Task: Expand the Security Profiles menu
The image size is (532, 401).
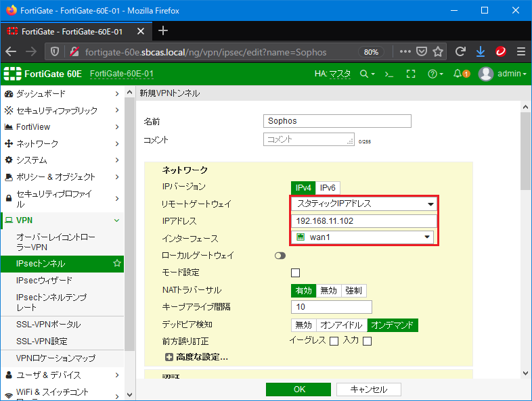Action: [62, 199]
